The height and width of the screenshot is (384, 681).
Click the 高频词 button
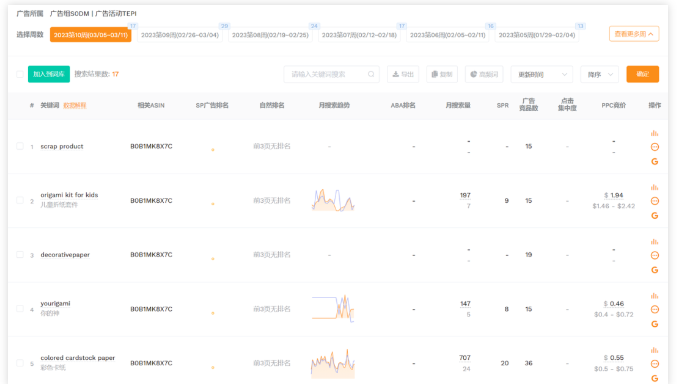484,74
